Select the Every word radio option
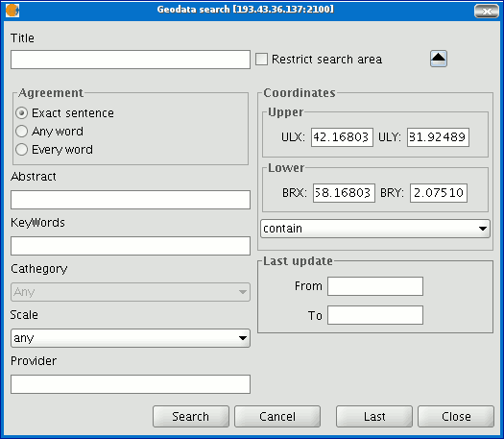Image resolution: width=504 pixels, height=439 pixels. coord(21,150)
